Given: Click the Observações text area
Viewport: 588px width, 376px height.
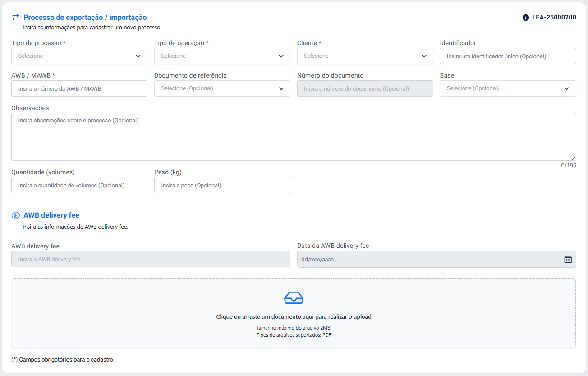Looking at the screenshot, I should click(294, 137).
